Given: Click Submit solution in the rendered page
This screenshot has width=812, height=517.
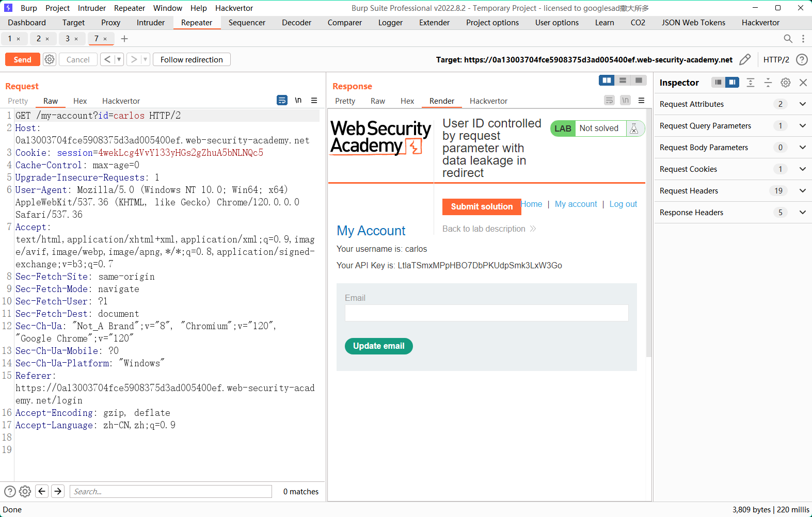Looking at the screenshot, I should point(482,206).
